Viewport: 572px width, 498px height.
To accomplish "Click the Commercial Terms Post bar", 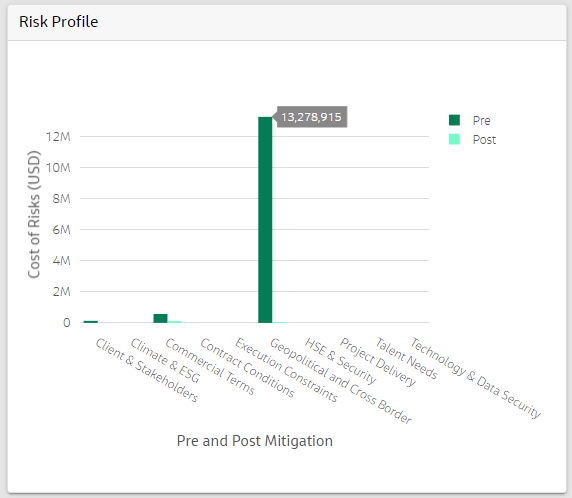I will click(174, 322).
